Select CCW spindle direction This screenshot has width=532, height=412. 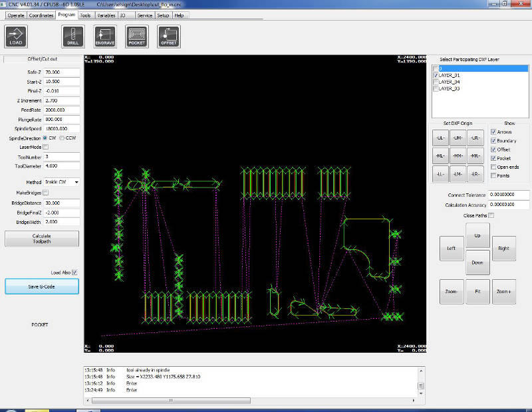[62, 138]
